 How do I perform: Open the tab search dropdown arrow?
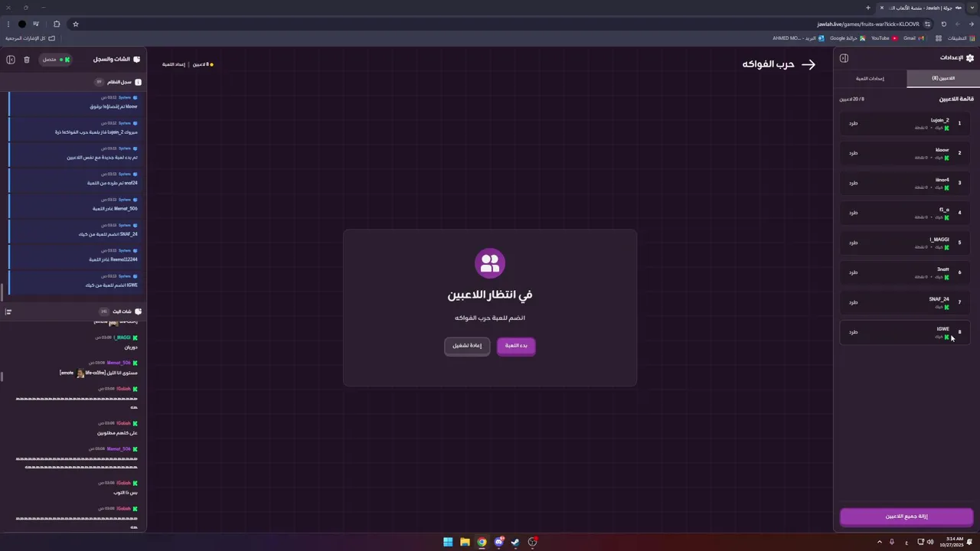point(973,8)
